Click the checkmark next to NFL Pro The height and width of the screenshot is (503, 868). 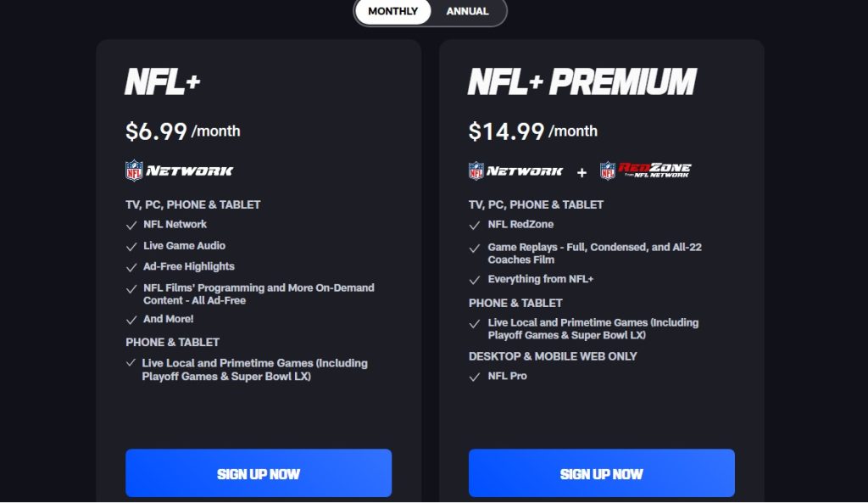click(475, 377)
